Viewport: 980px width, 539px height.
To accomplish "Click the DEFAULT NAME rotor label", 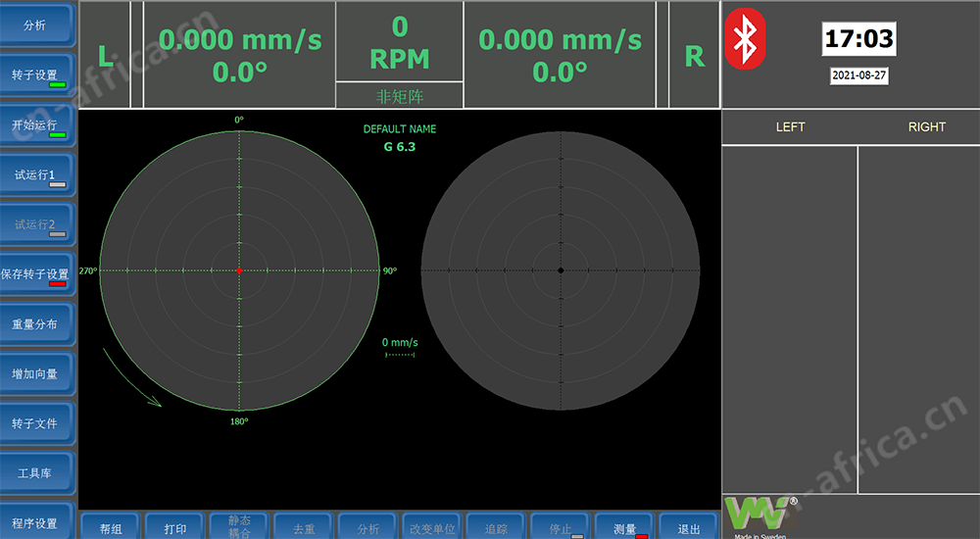I will click(400, 128).
